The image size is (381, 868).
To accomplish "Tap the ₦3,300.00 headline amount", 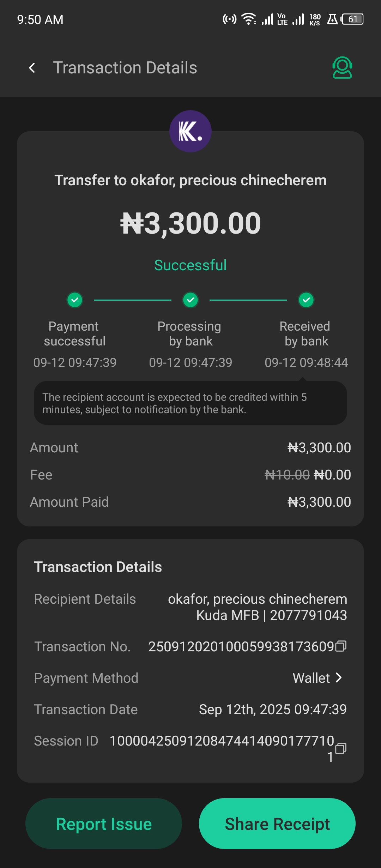I will click(x=190, y=223).
